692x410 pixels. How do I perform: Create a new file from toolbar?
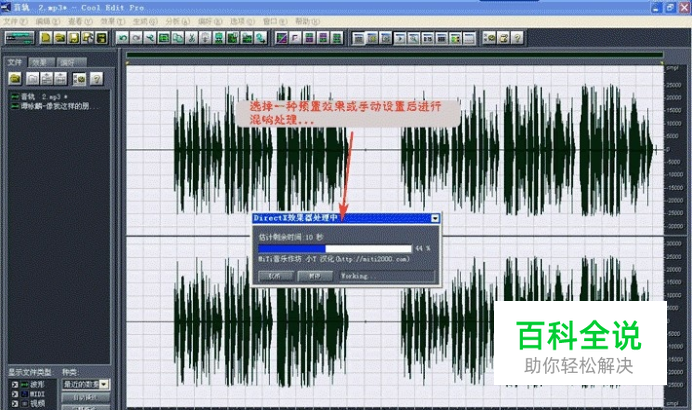[x=45, y=38]
